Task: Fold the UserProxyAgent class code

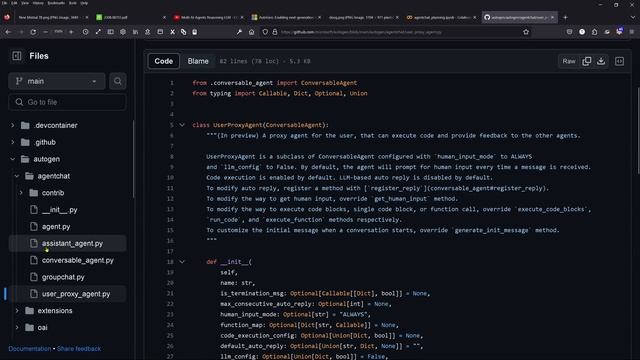Action: 182,125
